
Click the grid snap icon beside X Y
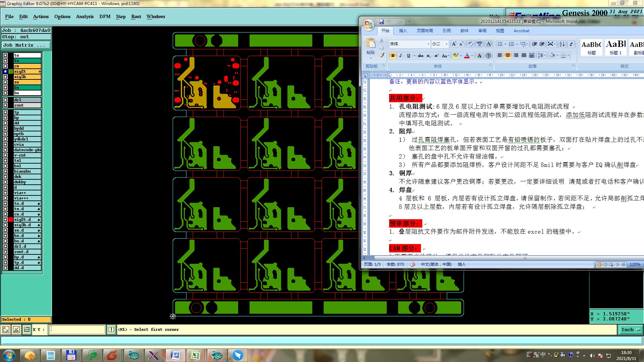(x=27, y=330)
